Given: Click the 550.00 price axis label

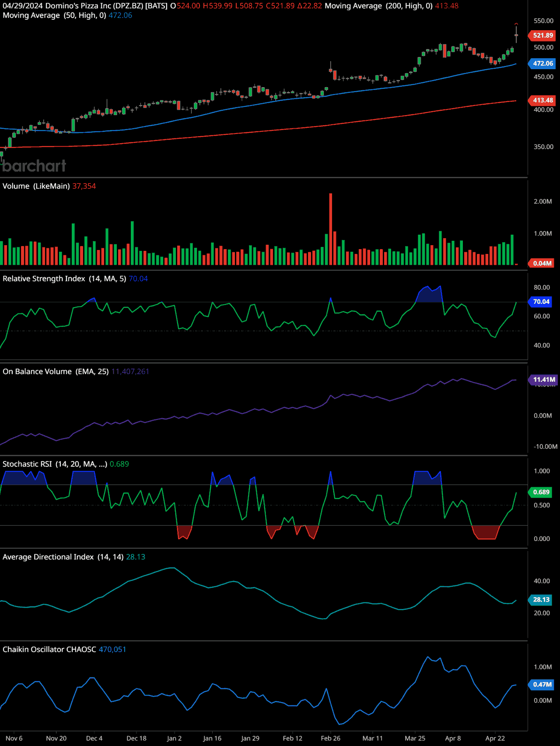Looking at the screenshot, I should tap(543, 21).
